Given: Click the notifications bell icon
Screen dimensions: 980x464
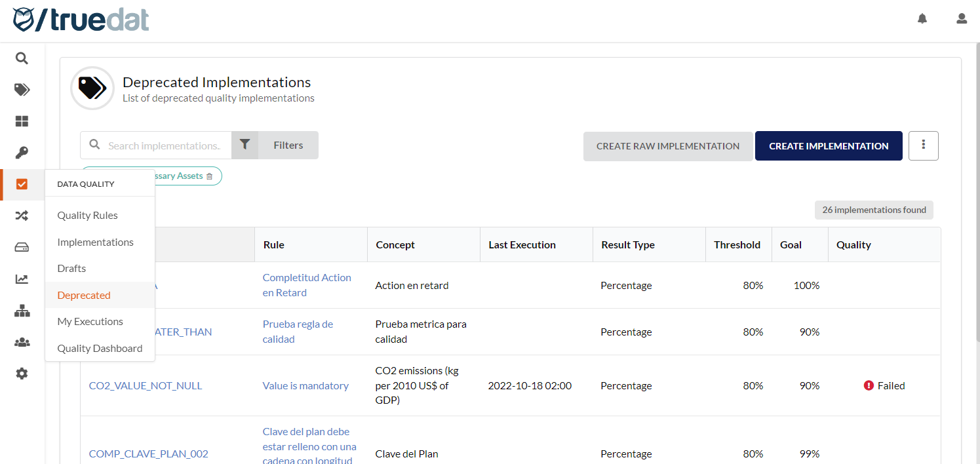Looking at the screenshot, I should point(922,18).
